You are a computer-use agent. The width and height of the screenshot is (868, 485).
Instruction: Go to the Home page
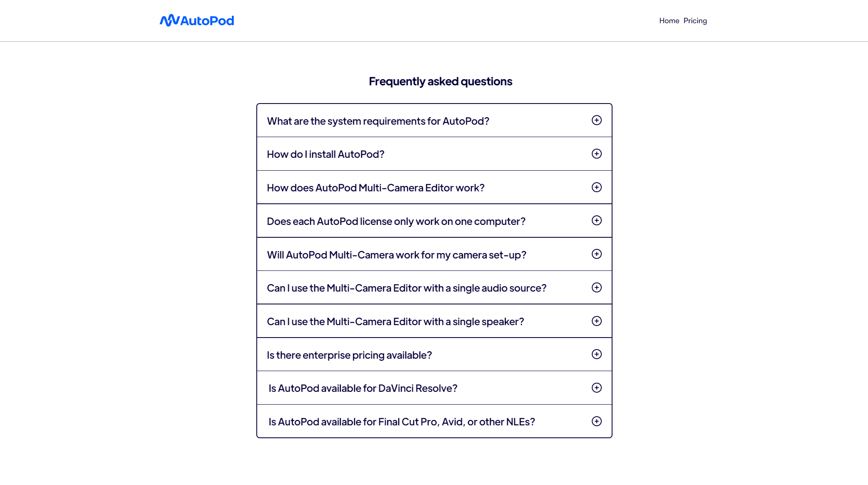click(669, 21)
